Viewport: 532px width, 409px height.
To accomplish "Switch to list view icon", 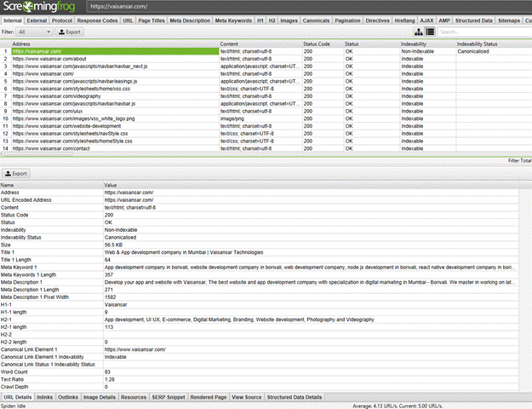I will coord(430,32).
